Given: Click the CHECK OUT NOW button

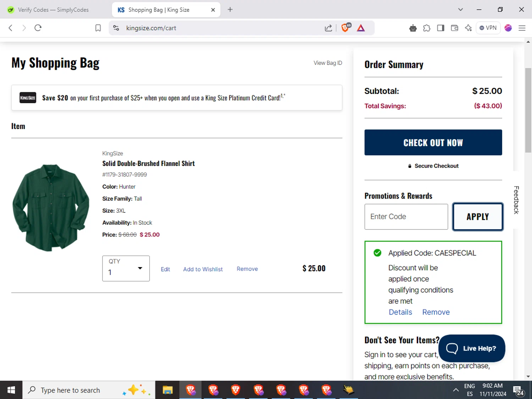Looking at the screenshot, I should pos(433,142).
